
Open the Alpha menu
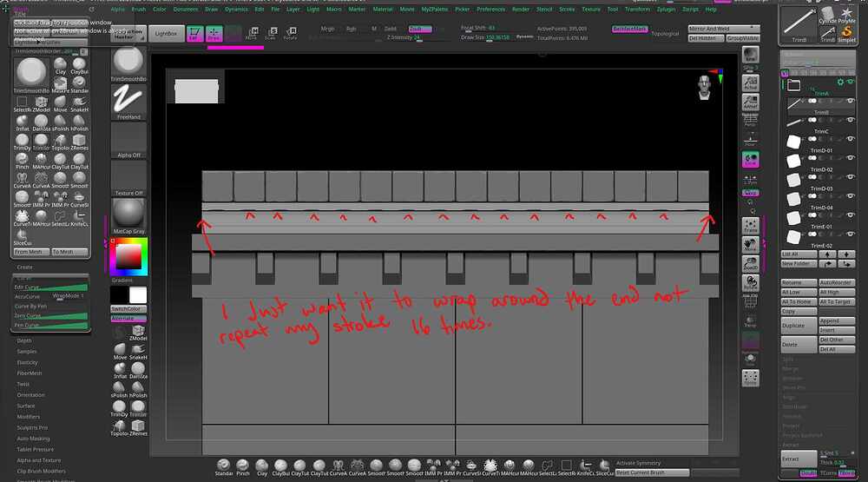118,10
